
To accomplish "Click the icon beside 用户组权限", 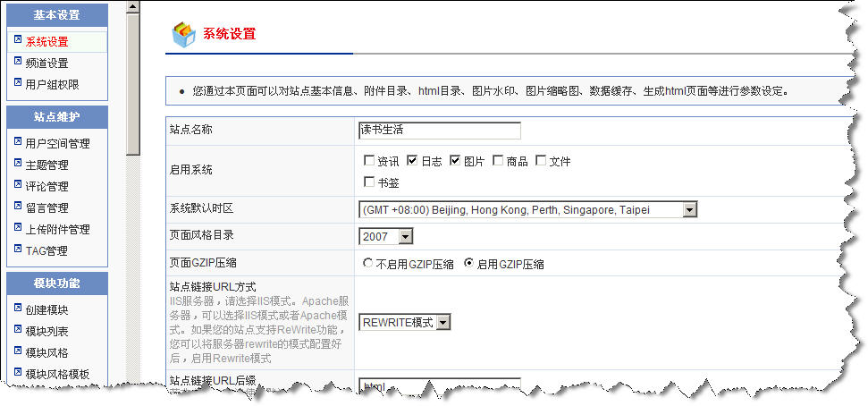I will [x=18, y=83].
